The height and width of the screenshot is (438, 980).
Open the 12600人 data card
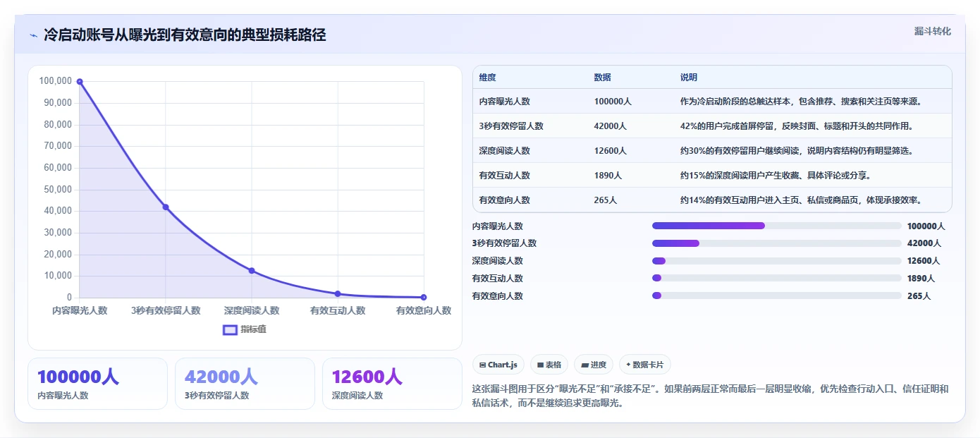click(x=392, y=384)
